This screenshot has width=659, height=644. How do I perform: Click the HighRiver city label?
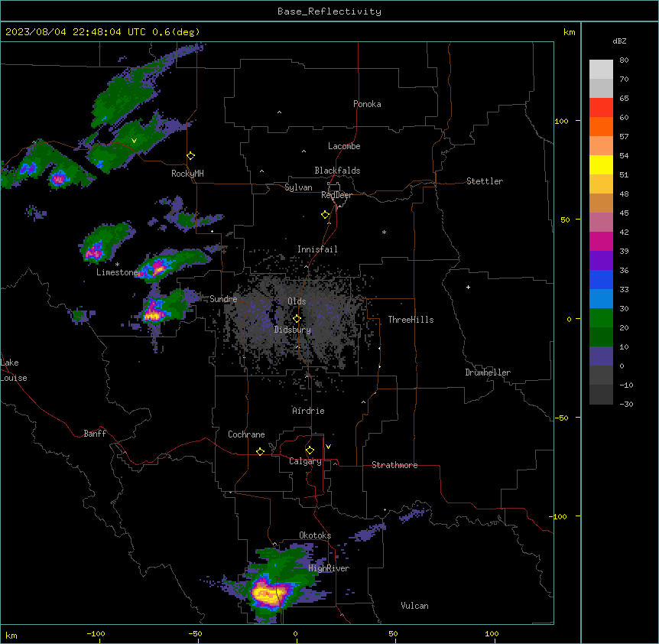click(x=329, y=569)
